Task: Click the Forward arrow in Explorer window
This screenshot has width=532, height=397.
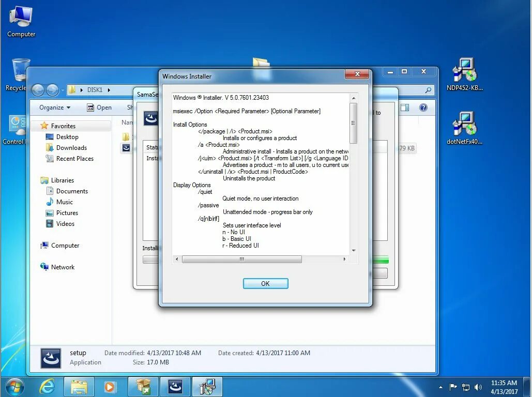Action: coord(52,90)
